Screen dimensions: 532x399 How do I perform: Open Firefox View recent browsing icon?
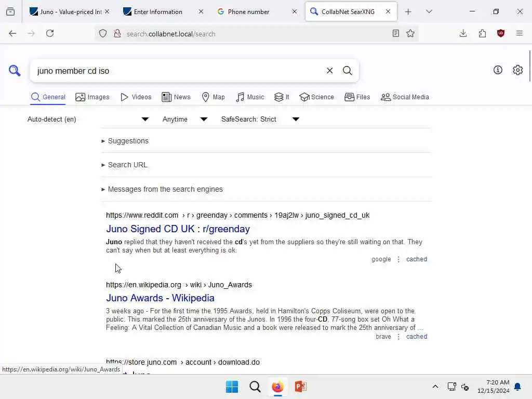click(x=10, y=11)
